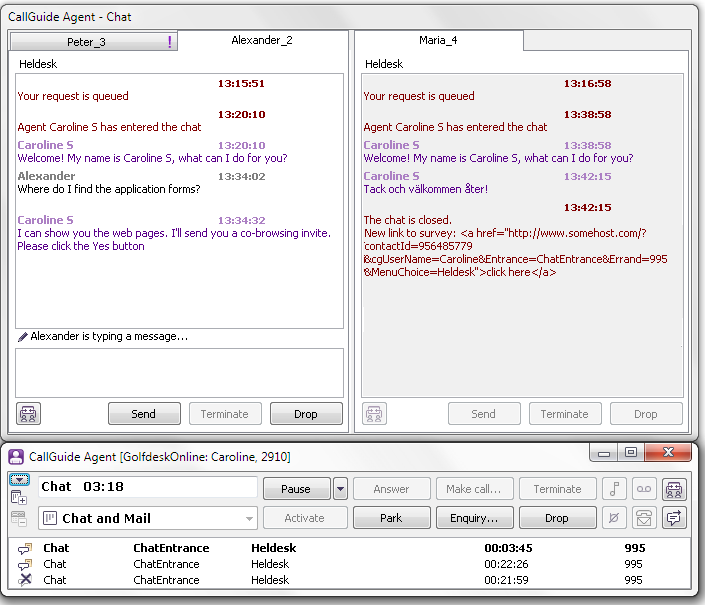Click the Make call... button
Image resolution: width=705 pixels, height=605 pixels.
coord(474,489)
